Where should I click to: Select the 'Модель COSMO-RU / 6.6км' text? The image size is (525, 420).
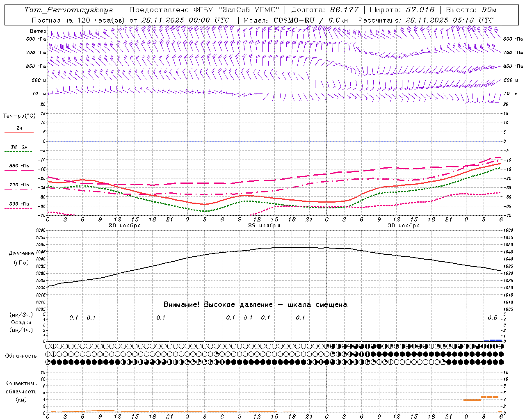[295, 20]
